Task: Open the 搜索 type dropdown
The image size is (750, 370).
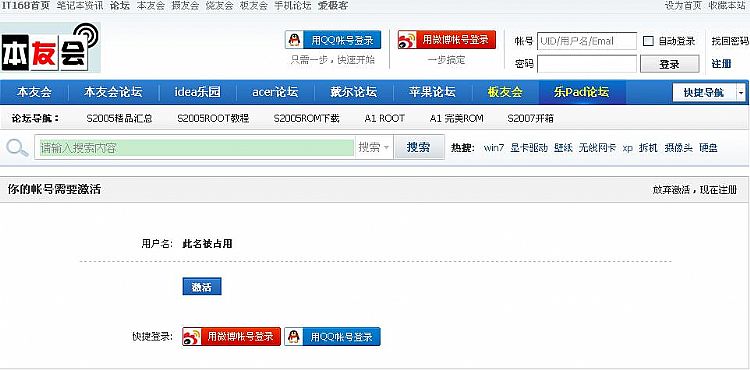Action: (374, 148)
